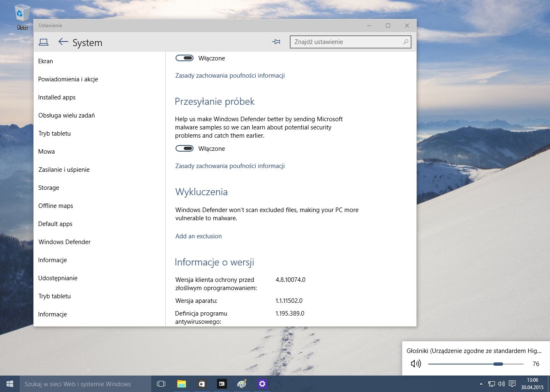The width and height of the screenshot is (550, 392).
Task: Click the back arrow next to System
Action: (x=63, y=42)
